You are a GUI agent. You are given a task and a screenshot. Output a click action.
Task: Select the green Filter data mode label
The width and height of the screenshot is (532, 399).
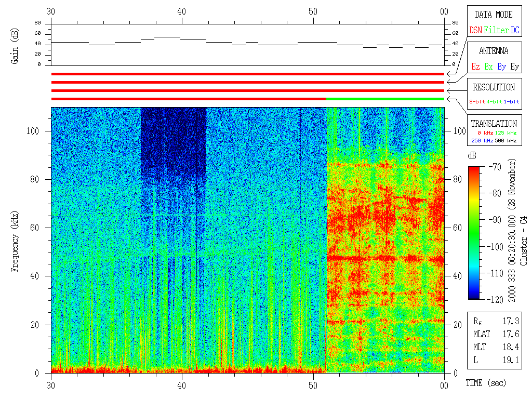point(496,31)
